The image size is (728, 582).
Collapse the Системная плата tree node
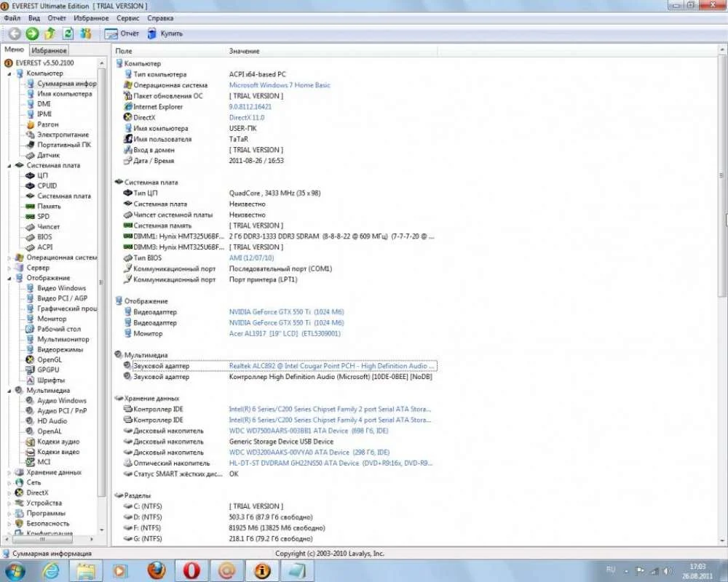[9, 166]
